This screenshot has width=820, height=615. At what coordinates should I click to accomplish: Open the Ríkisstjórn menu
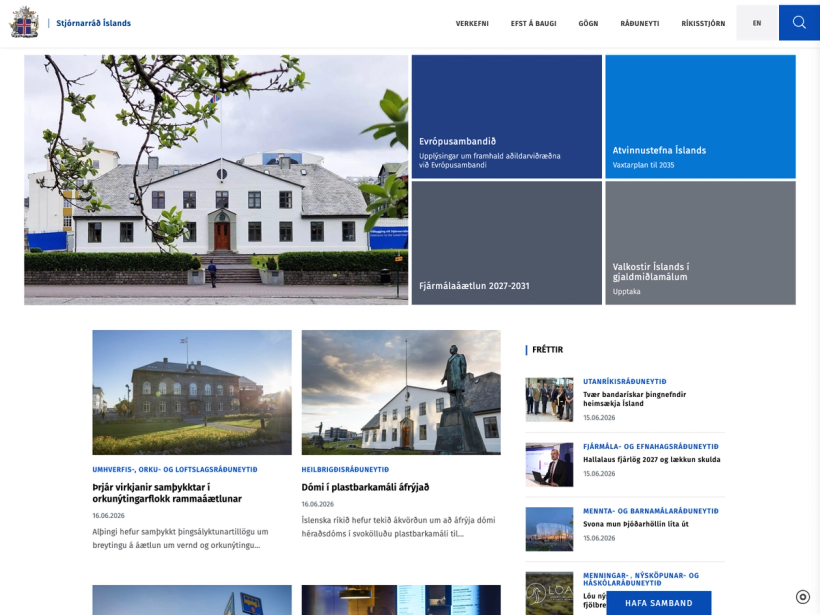pyautogui.click(x=703, y=24)
